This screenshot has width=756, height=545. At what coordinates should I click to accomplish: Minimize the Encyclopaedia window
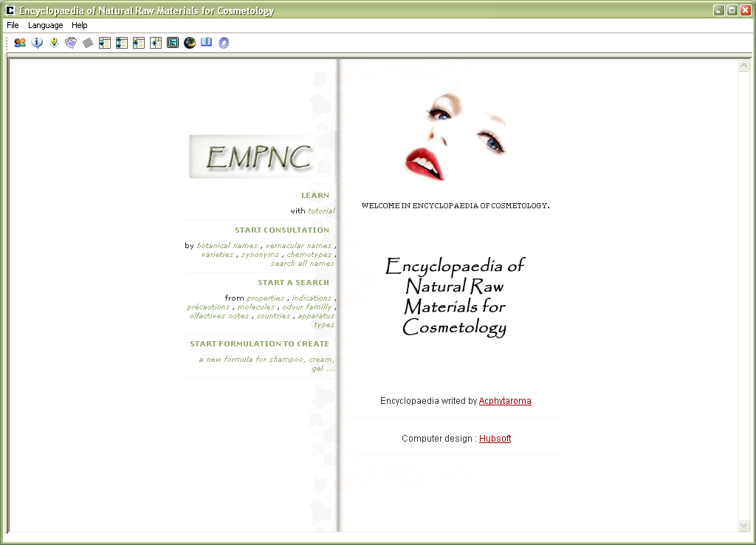coord(719,10)
